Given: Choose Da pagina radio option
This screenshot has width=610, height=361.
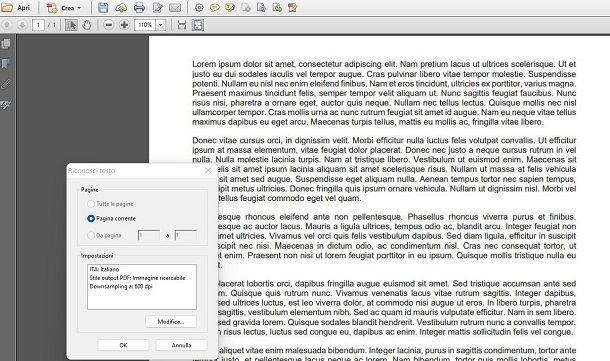Looking at the screenshot, I should click(x=104, y=235).
